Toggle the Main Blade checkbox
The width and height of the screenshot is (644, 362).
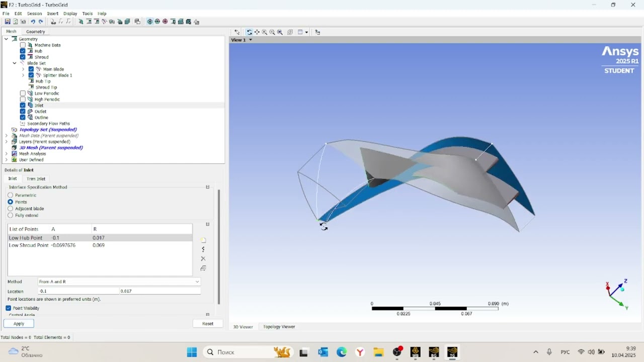[x=31, y=69]
